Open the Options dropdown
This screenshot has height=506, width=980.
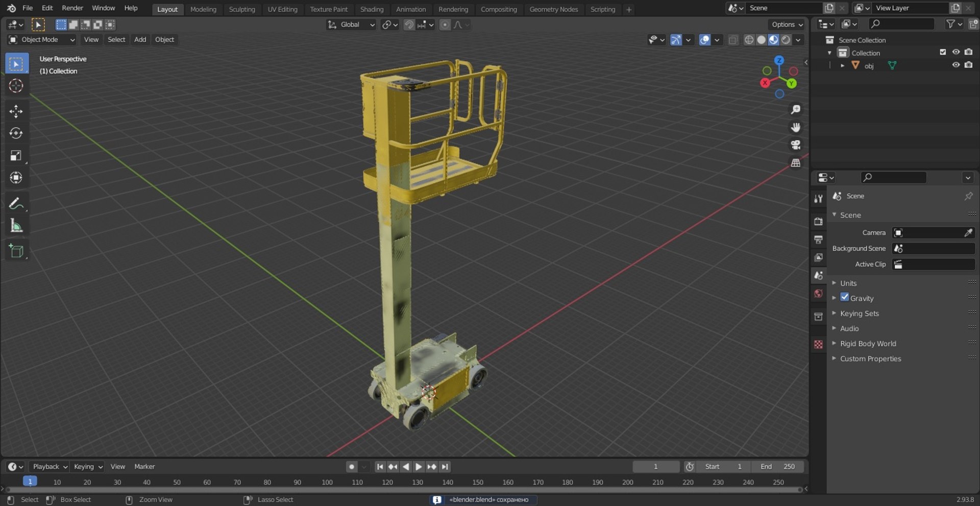(x=787, y=25)
